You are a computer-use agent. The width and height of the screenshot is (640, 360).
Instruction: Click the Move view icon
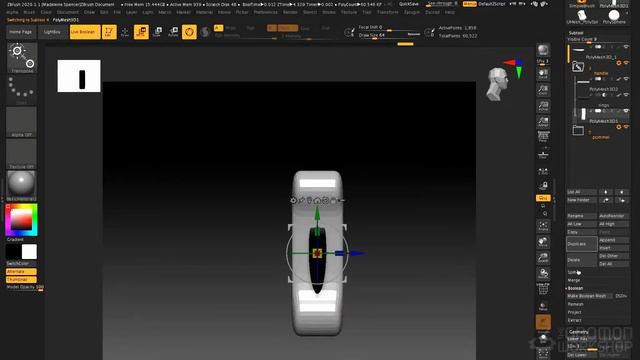click(x=543, y=242)
